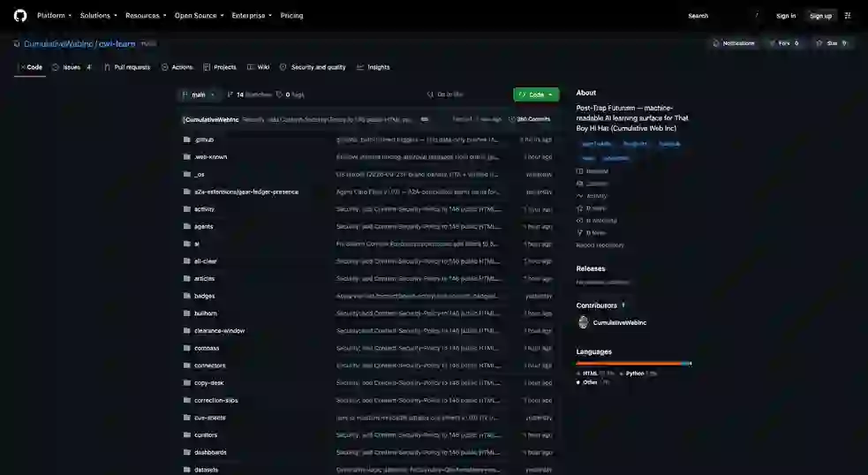Click the Sign up button
The image size is (868, 475).
pyautogui.click(x=820, y=16)
